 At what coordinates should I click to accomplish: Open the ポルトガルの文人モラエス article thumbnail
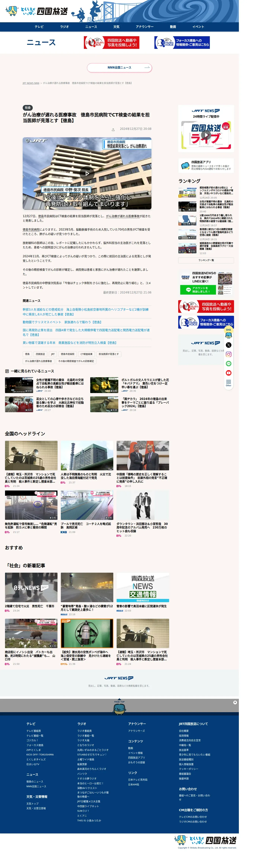[x=104, y=385]
